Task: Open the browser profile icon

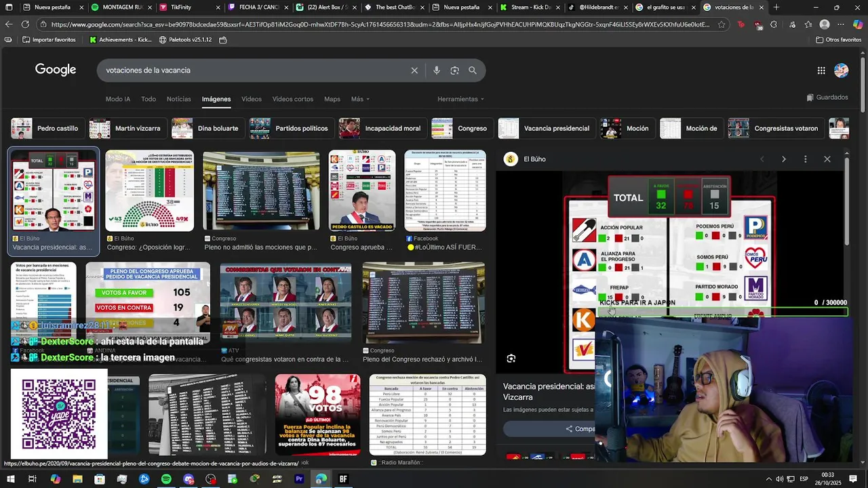Action: coord(825,24)
